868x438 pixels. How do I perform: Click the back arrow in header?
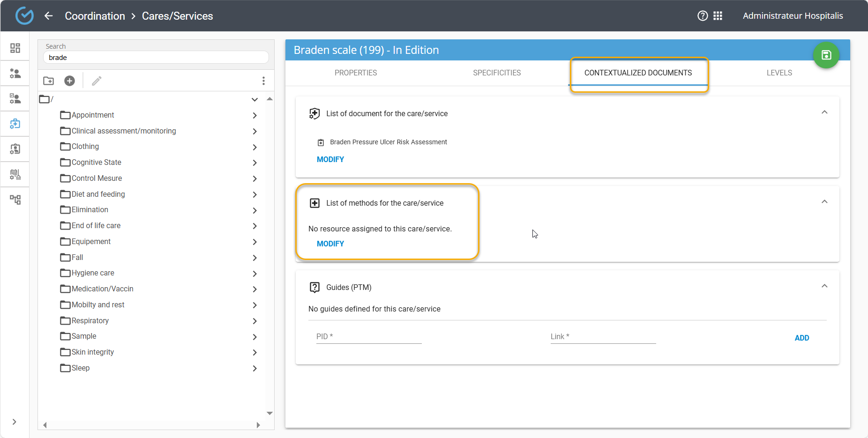click(48, 16)
